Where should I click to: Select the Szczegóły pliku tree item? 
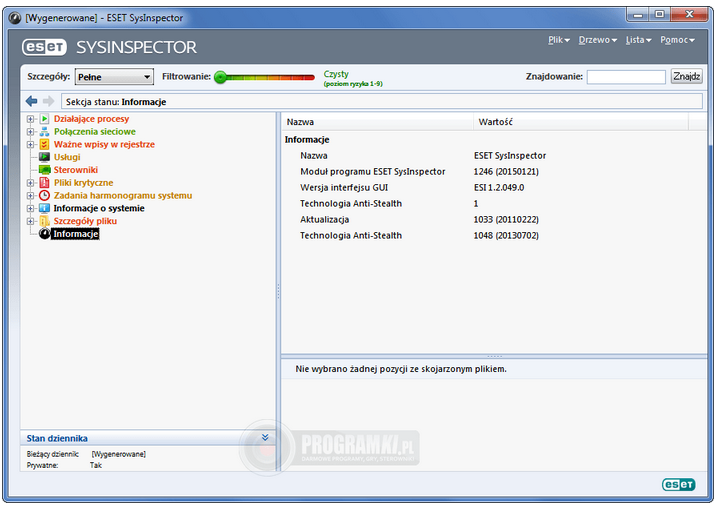click(x=85, y=221)
